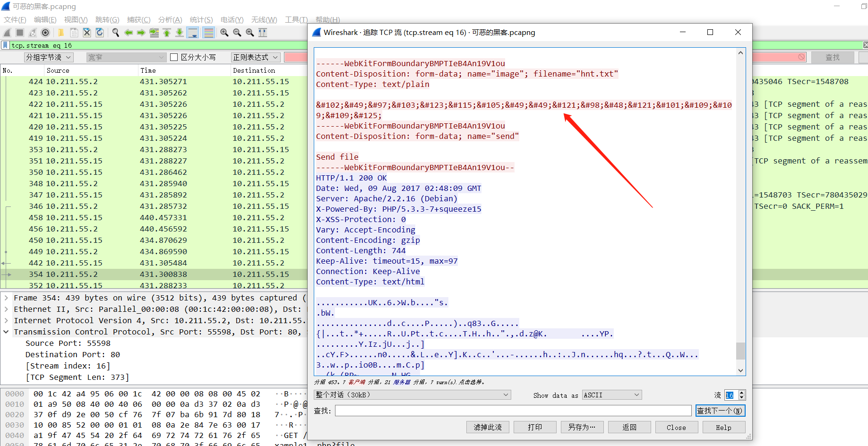Enable the 区分大小写 case-sensitive checkbox
The height and width of the screenshot is (446, 868).
click(174, 57)
